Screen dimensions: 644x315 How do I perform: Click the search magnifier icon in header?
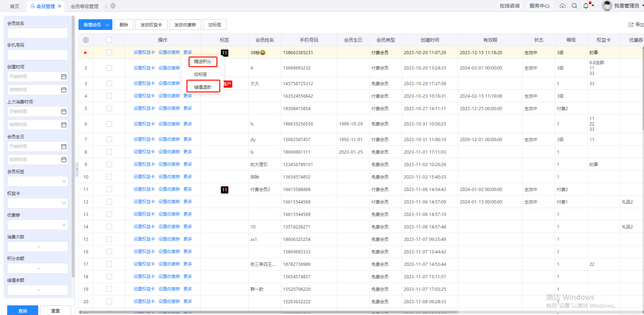point(574,6)
